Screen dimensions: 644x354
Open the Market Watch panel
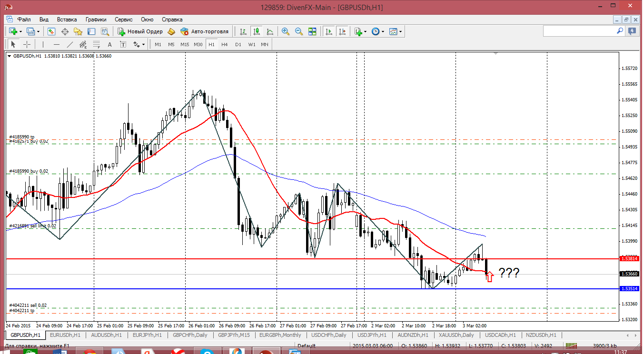[51, 31]
